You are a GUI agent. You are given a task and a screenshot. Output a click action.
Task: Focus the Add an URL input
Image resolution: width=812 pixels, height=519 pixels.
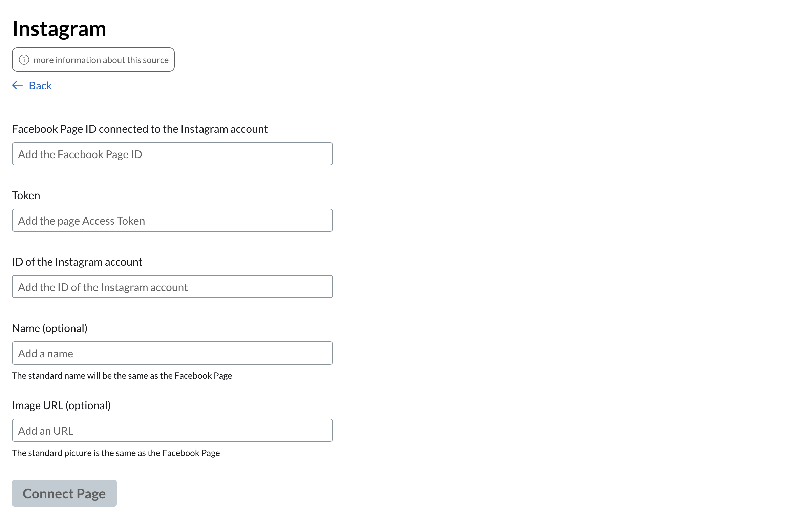tap(172, 431)
